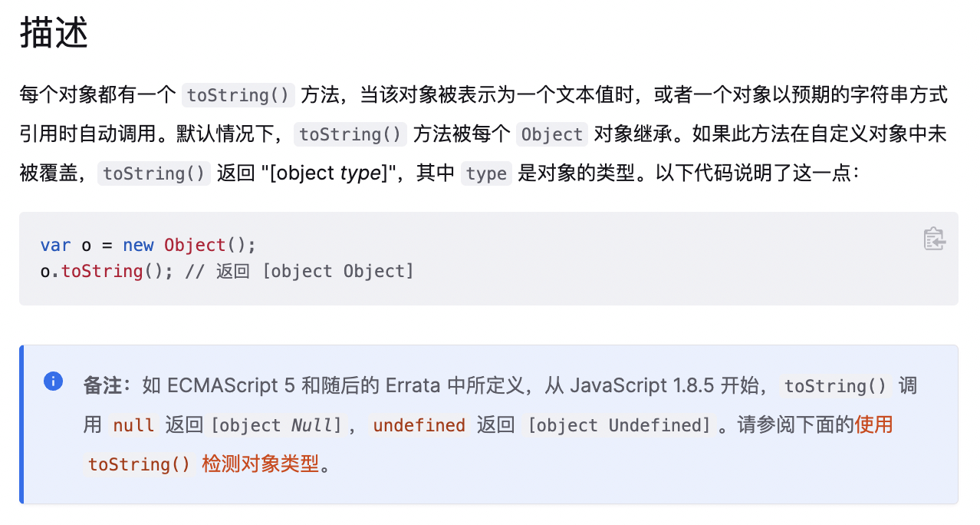
Task: Click the copy-to-clipboard icon in code block
Action: 934,239
